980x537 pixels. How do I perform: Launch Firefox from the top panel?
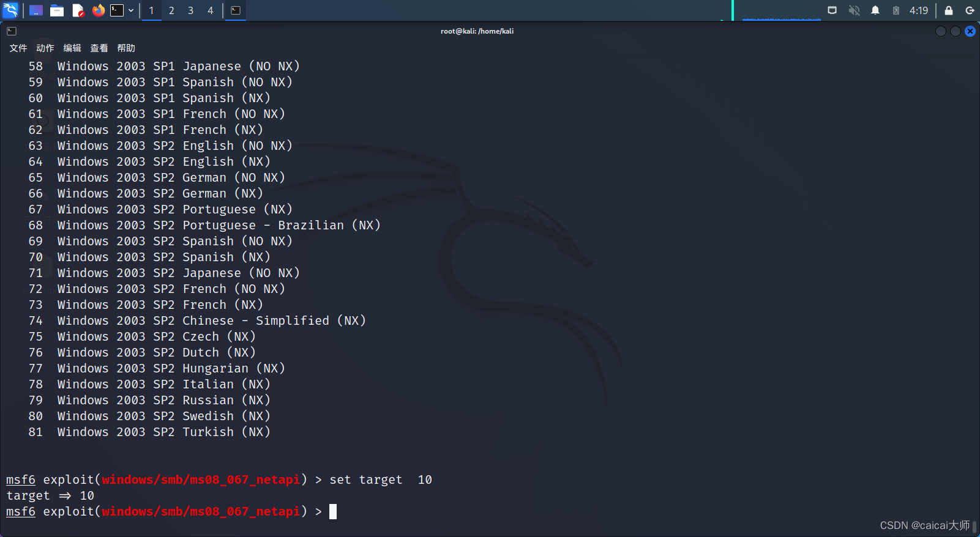coord(99,10)
